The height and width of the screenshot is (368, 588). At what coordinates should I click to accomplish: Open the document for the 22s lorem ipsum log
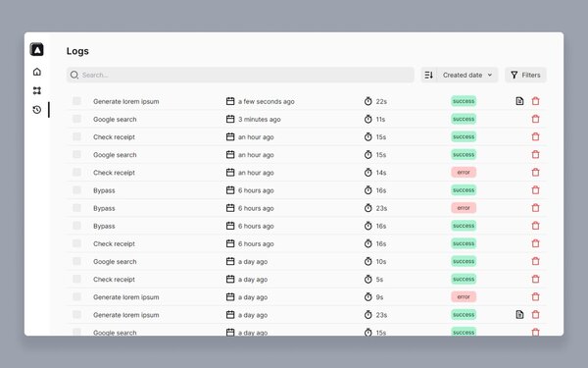click(x=519, y=101)
